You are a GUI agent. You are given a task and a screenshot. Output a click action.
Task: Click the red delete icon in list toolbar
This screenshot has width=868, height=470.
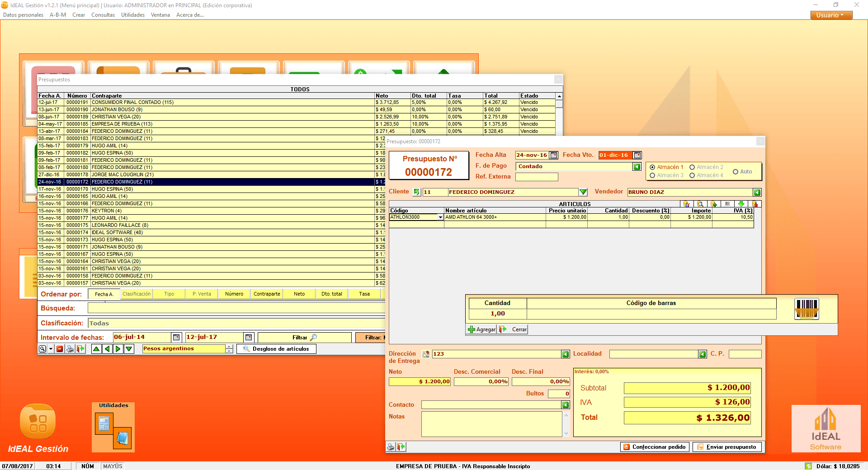point(60,349)
